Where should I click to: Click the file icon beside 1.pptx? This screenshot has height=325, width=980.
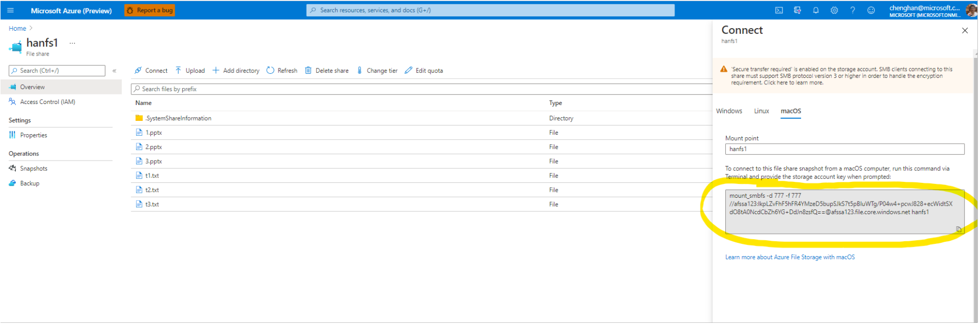[139, 132]
